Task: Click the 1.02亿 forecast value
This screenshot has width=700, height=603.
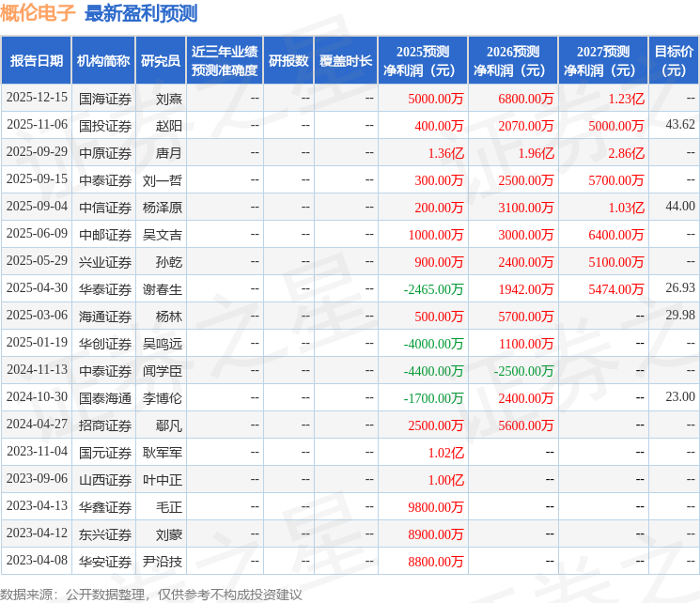Action: click(446, 453)
